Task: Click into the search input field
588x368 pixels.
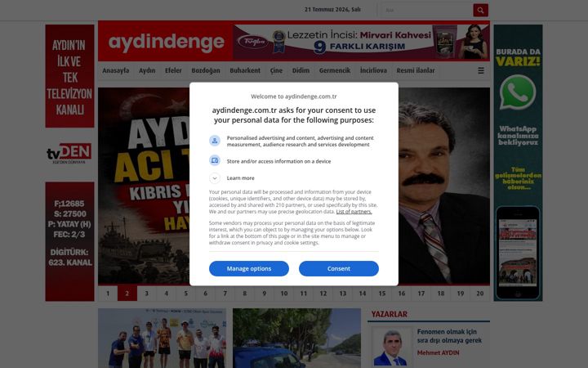Action: coord(427,10)
